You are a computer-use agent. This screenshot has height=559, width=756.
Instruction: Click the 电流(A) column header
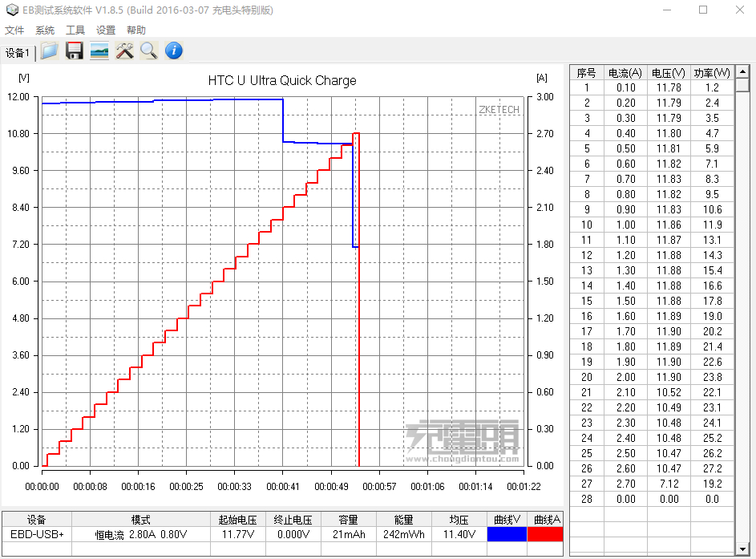coord(625,73)
